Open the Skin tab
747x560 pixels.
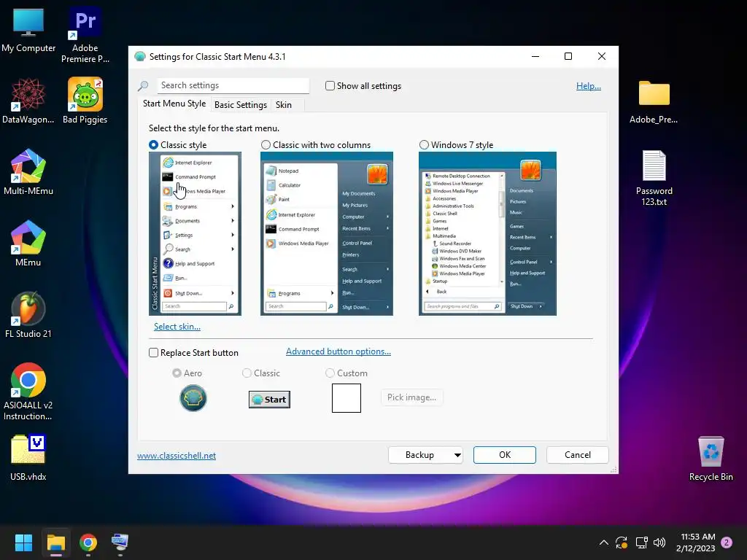(284, 105)
